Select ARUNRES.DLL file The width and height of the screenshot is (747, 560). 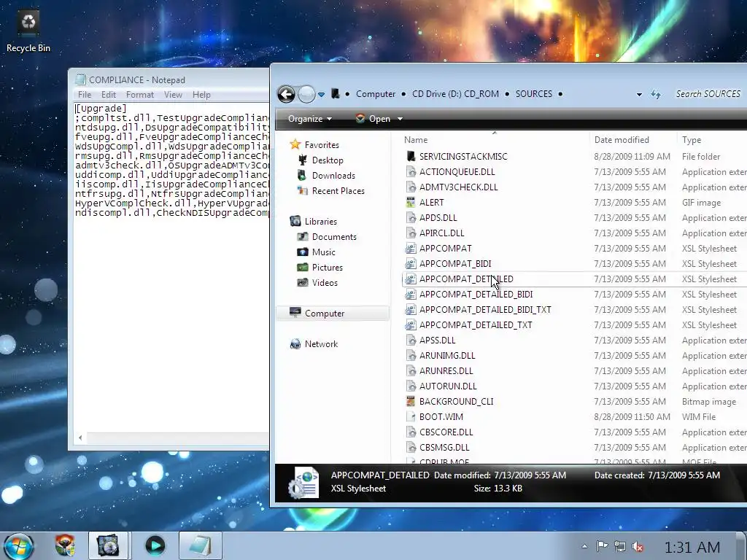(446, 370)
